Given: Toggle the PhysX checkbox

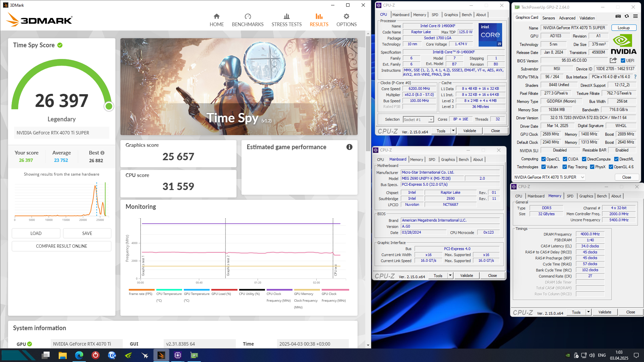Looking at the screenshot, I should pyautogui.click(x=592, y=167).
